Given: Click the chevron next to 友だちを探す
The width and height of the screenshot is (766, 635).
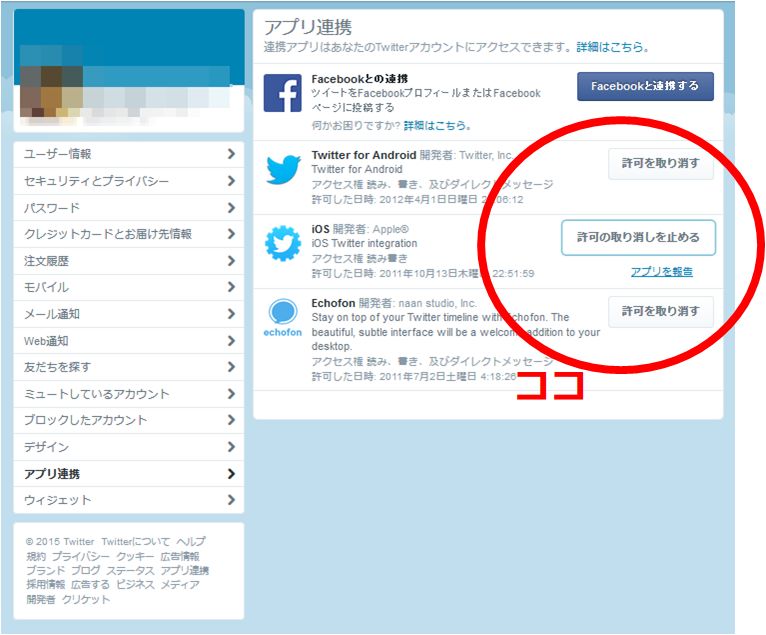Looking at the screenshot, I should 232,367.
